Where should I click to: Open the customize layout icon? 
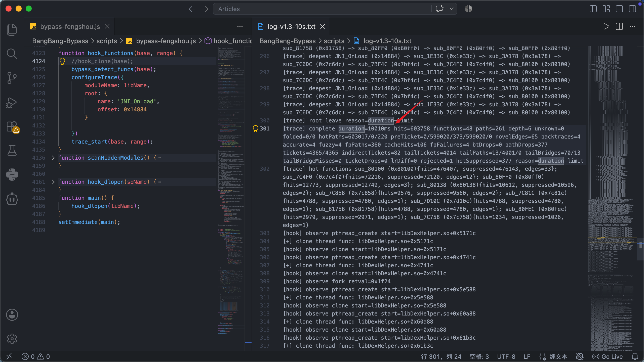[606, 9]
